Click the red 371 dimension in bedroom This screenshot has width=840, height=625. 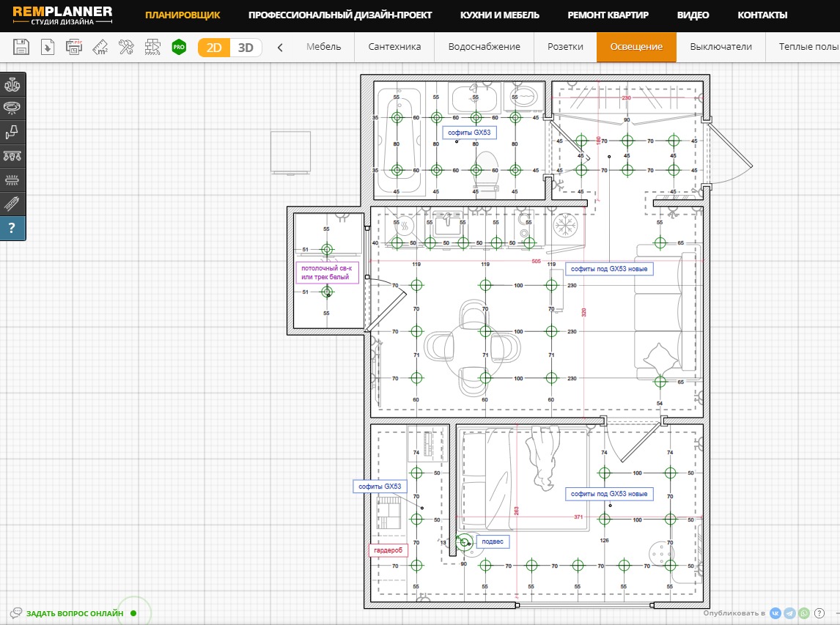pyautogui.click(x=578, y=517)
